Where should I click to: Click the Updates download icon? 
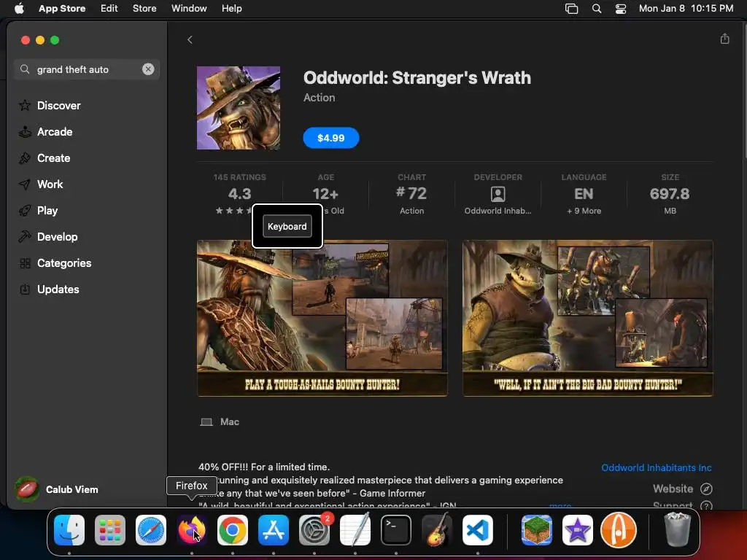[25, 289]
